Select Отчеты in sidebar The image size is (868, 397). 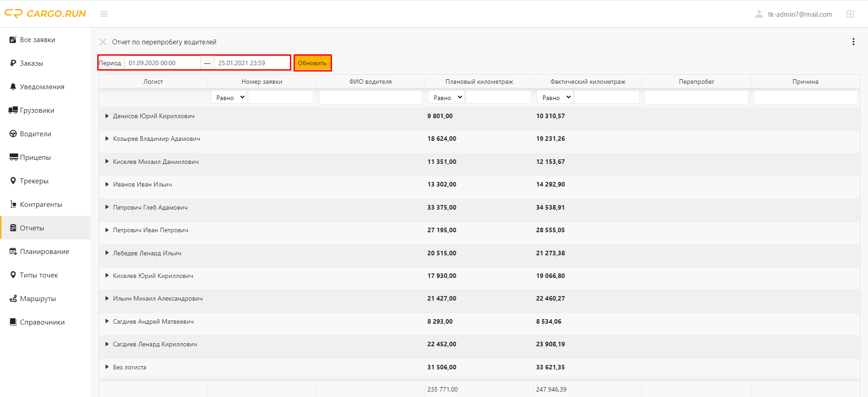click(x=45, y=228)
